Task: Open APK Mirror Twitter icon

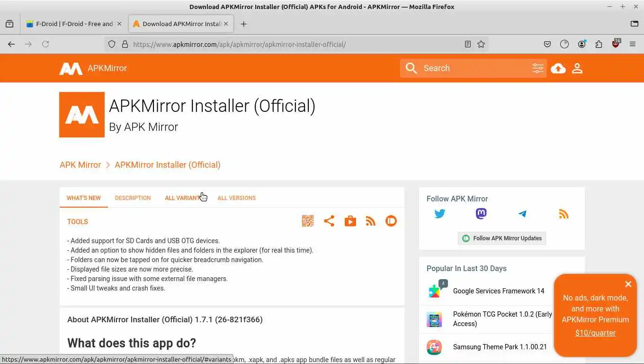Action: pos(440,214)
